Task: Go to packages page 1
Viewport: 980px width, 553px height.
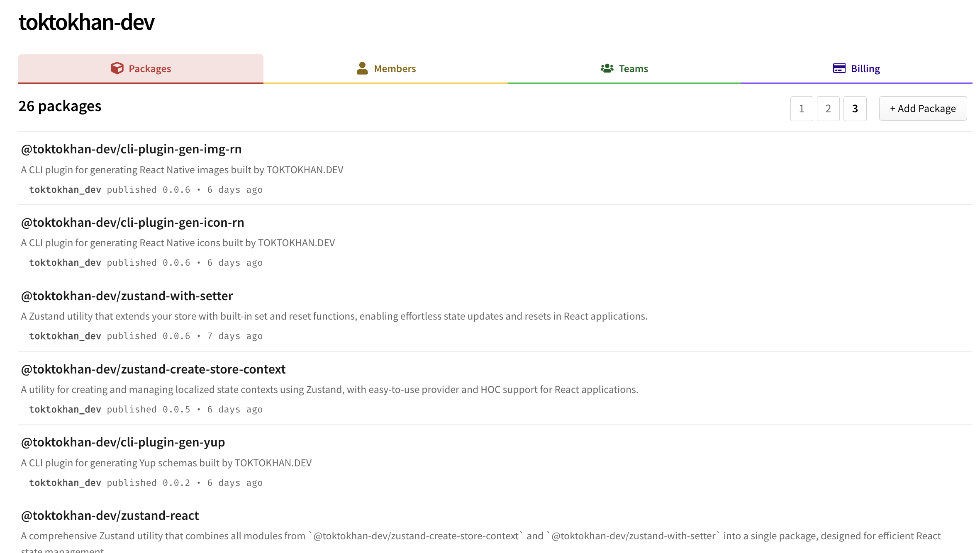Action: click(x=801, y=109)
